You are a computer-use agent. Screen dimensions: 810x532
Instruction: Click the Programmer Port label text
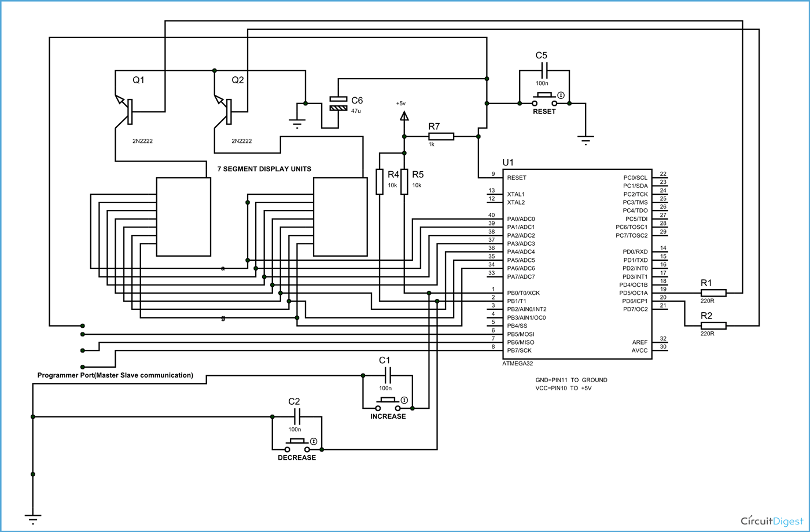[114, 375]
